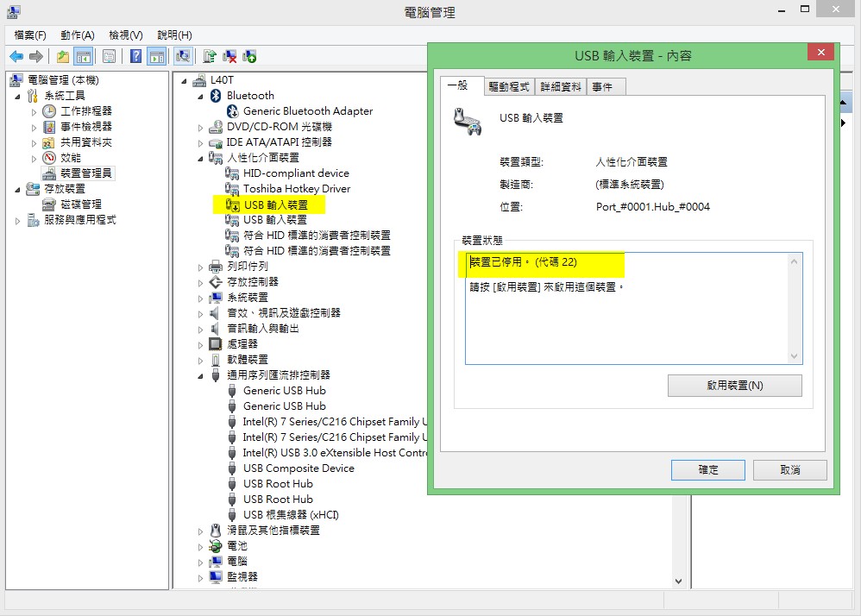This screenshot has width=861, height=616.
Task: Click the uninstall device red X icon
Action: 229,56
